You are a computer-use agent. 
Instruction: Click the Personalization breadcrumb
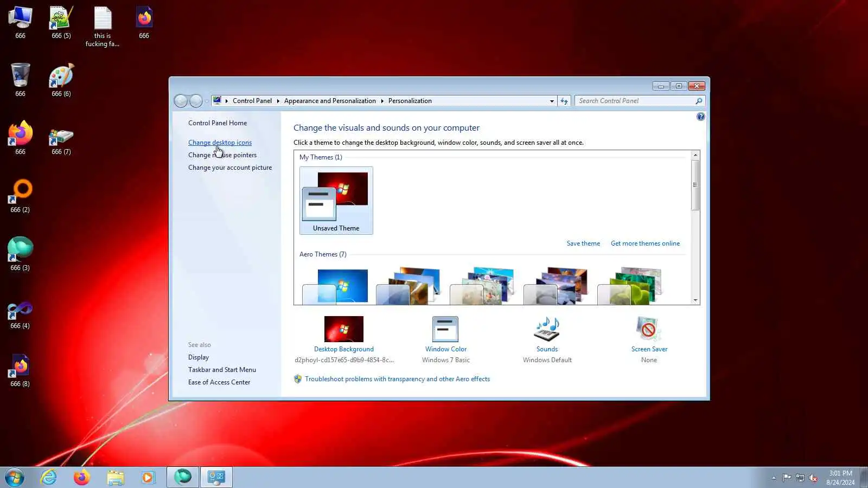tap(410, 101)
